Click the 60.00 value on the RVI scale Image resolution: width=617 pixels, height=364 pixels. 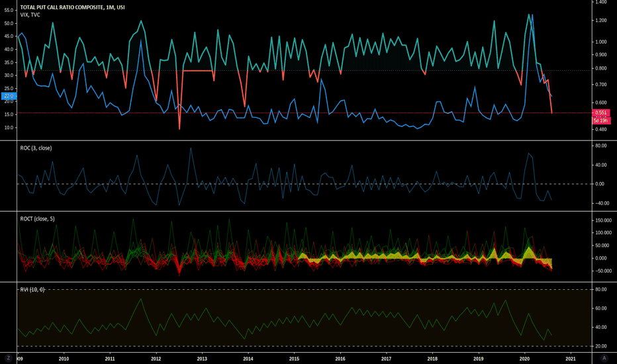coord(601,308)
